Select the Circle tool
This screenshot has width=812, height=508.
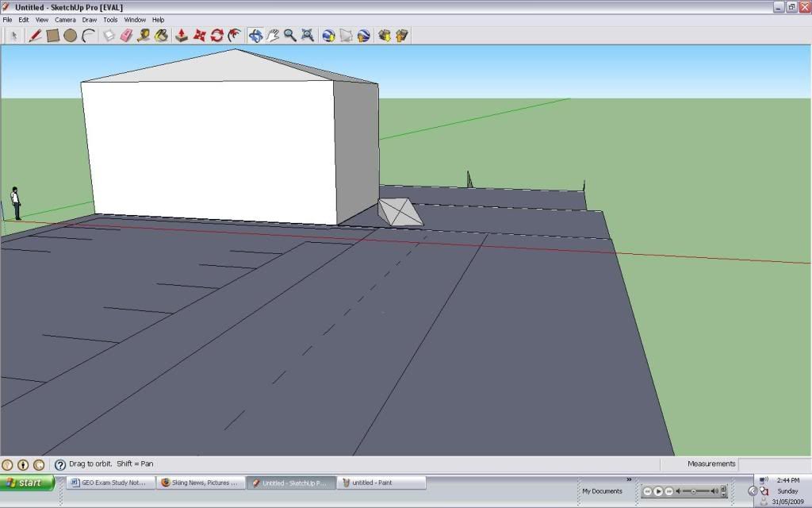coord(69,35)
